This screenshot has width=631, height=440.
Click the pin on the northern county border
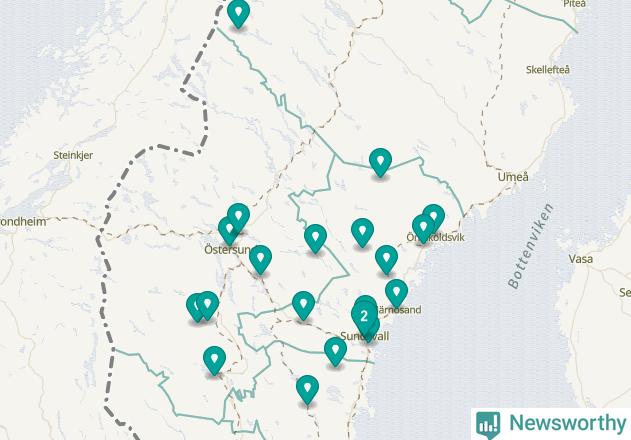pyautogui.click(x=380, y=161)
